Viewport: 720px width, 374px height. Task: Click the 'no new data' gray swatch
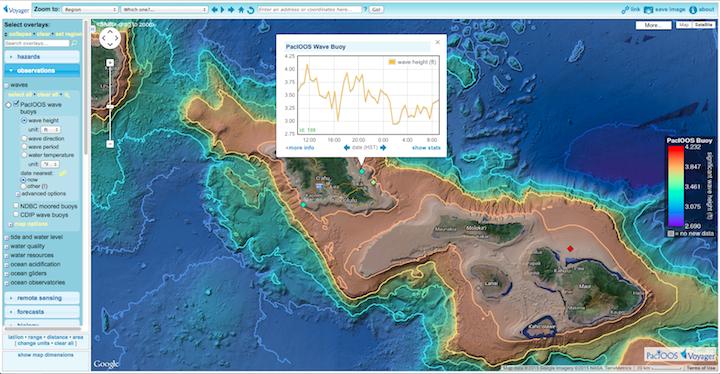coord(671,233)
